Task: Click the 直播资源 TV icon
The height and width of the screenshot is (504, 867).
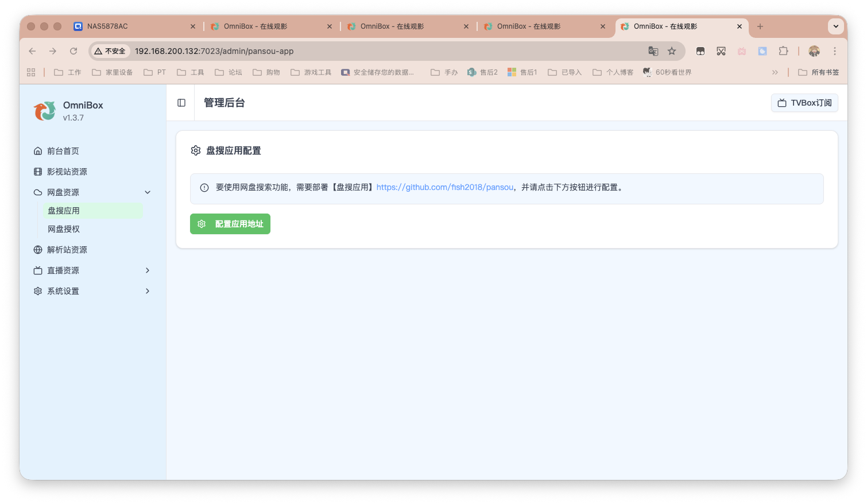Action: (x=38, y=270)
